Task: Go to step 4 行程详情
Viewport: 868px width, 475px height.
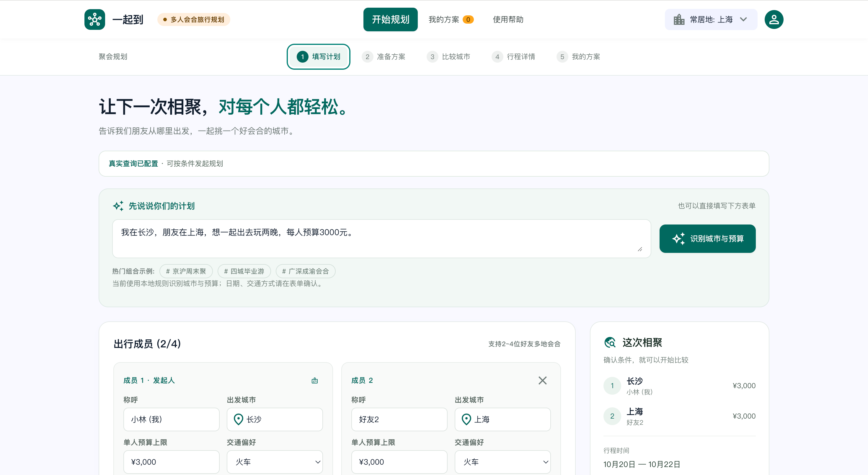Action: 513,57
